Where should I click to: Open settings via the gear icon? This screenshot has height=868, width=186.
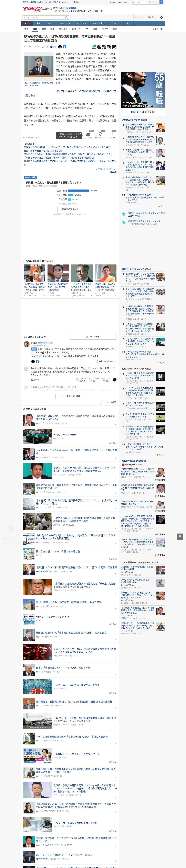[x=161, y=18]
